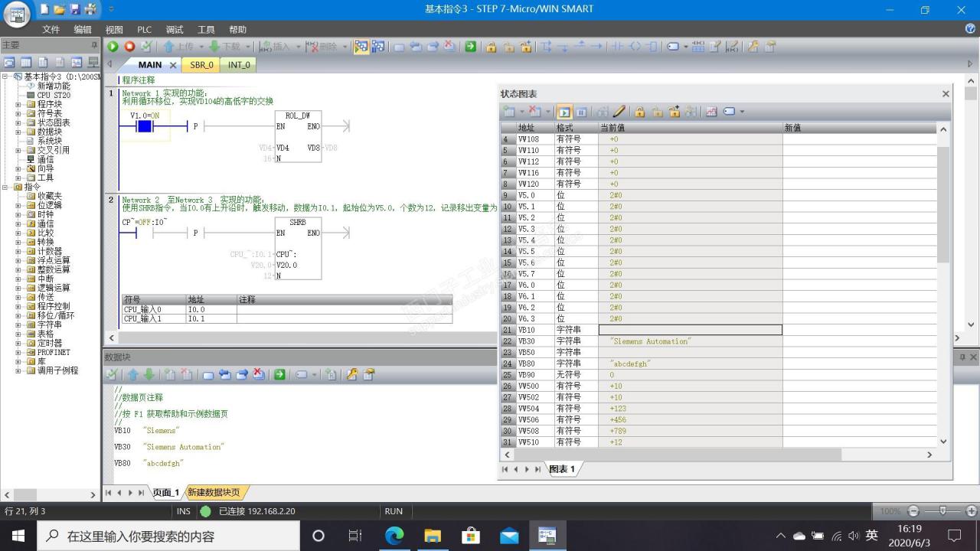
Task: Select the 图表 1 tab
Action: 563,469
